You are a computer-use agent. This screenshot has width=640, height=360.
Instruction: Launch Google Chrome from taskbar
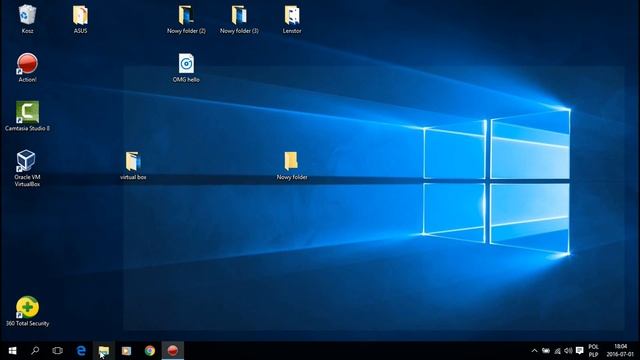[x=150, y=351]
